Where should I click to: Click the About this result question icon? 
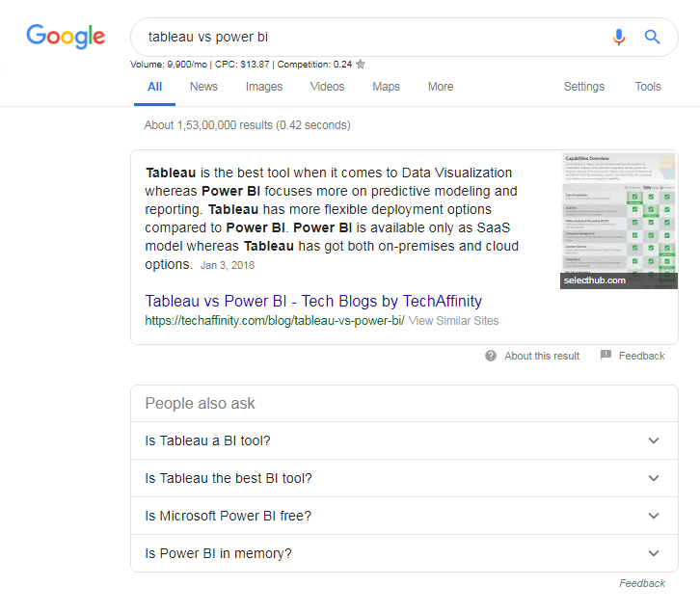(491, 356)
